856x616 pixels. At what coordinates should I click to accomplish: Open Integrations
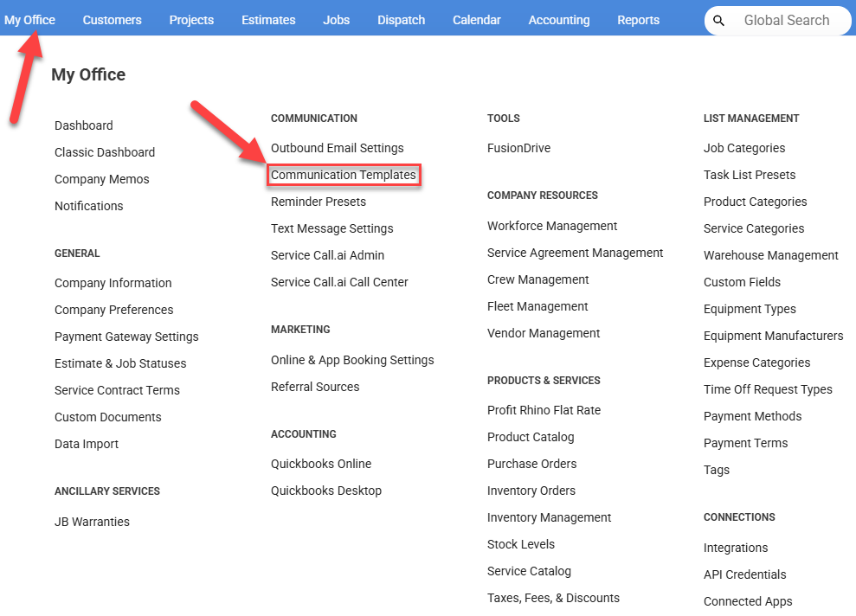point(736,548)
